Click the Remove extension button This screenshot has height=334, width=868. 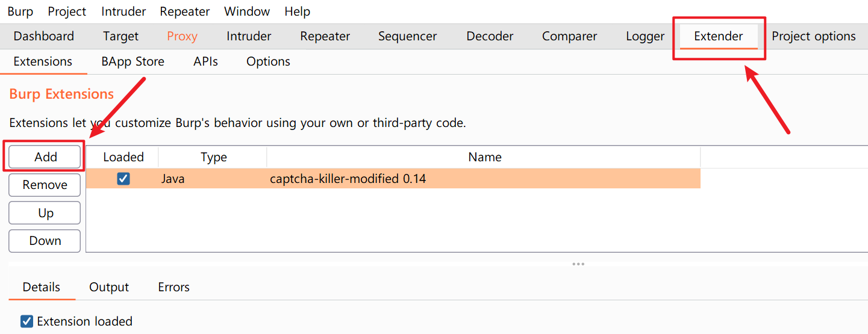45,185
